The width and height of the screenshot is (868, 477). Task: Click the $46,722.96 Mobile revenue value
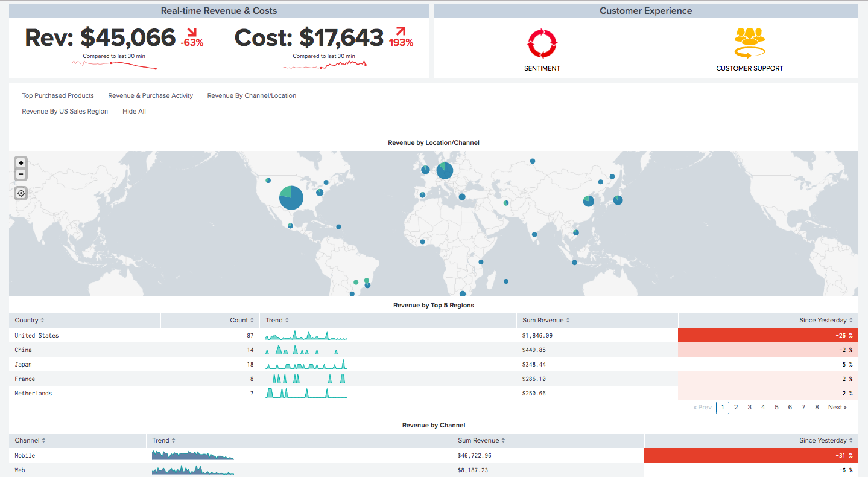point(475,455)
